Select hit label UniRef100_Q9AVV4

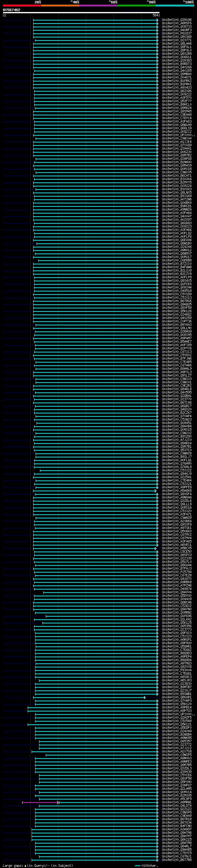[176, 592]
